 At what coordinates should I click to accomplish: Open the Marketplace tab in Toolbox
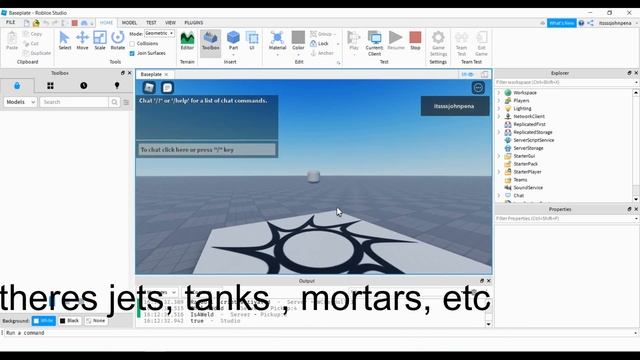coord(17,86)
